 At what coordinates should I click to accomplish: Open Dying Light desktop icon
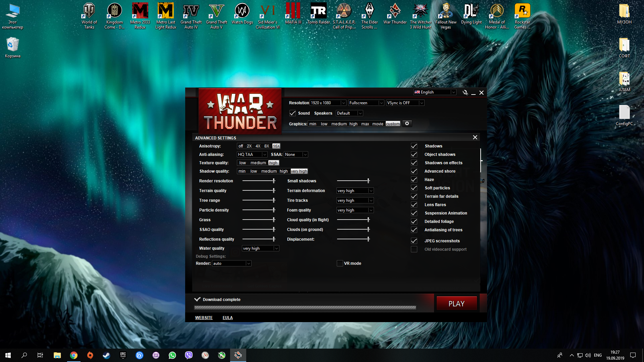tap(471, 13)
